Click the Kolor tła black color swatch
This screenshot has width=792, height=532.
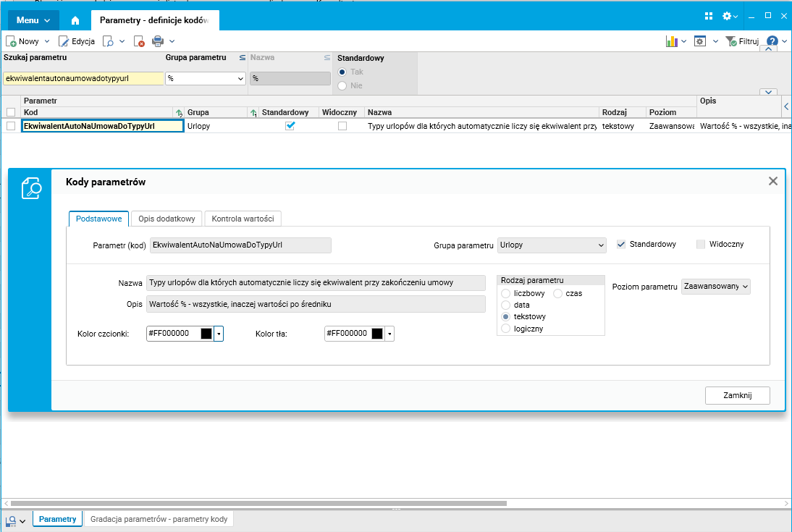[x=376, y=334]
